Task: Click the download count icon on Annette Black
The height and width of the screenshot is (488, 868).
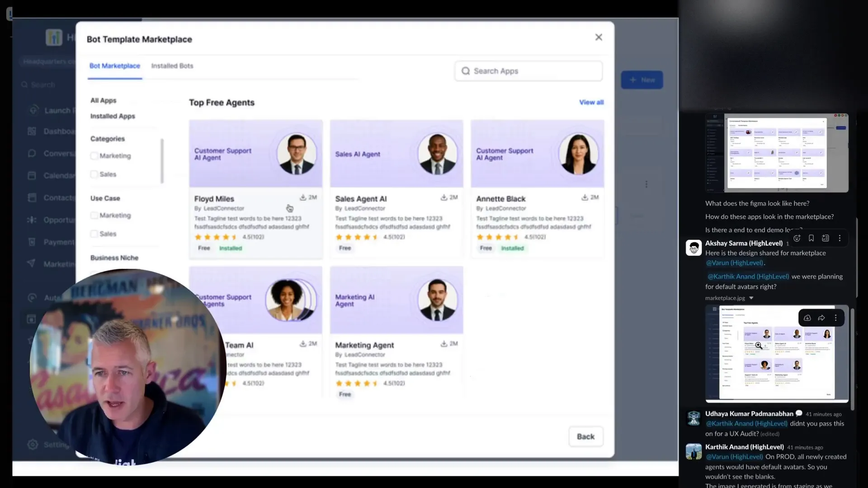Action: pyautogui.click(x=585, y=197)
